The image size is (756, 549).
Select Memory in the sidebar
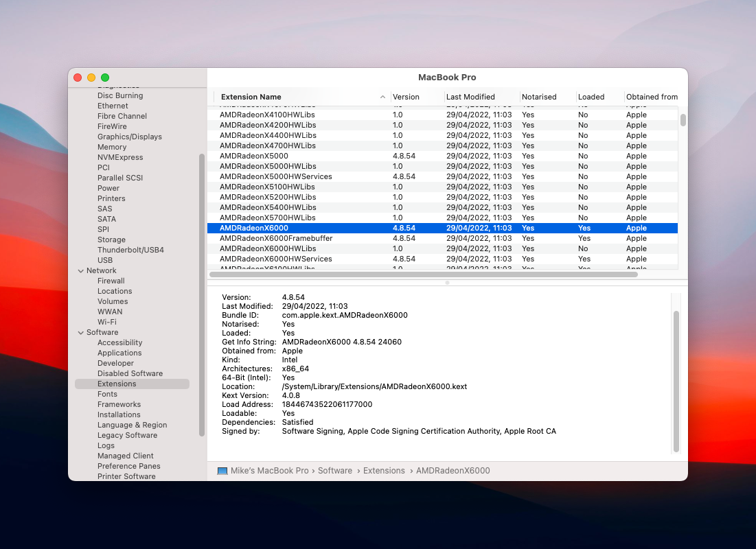click(112, 147)
